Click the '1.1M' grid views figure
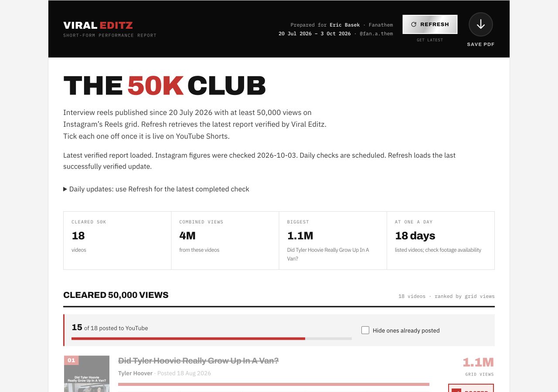The image size is (558, 392). 478,362
